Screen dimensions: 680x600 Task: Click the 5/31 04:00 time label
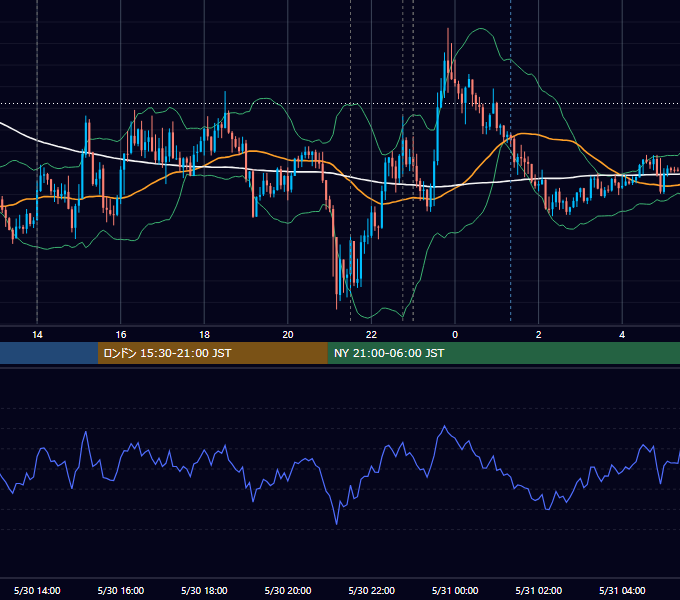(x=622, y=590)
